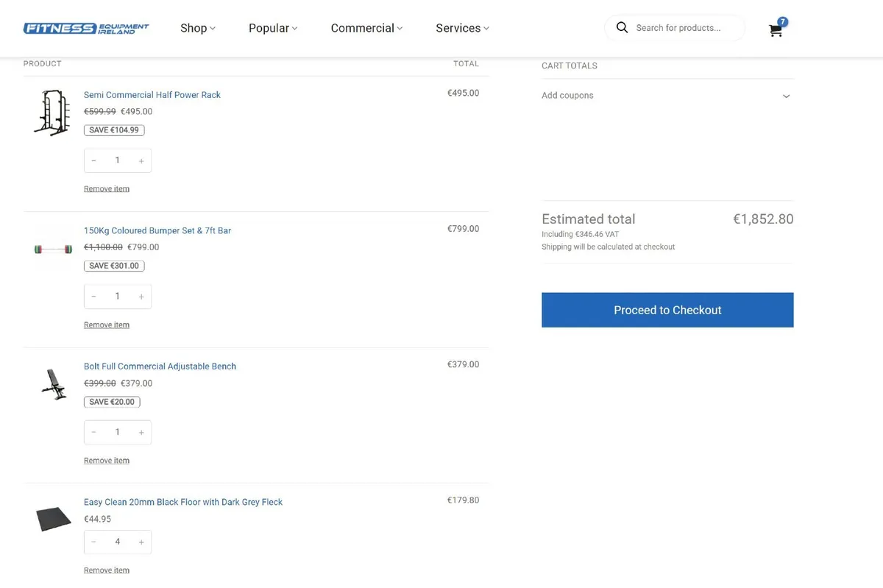This screenshot has height=588, width=883.
Task: Click the Search for products field
Action: (684, 28)
